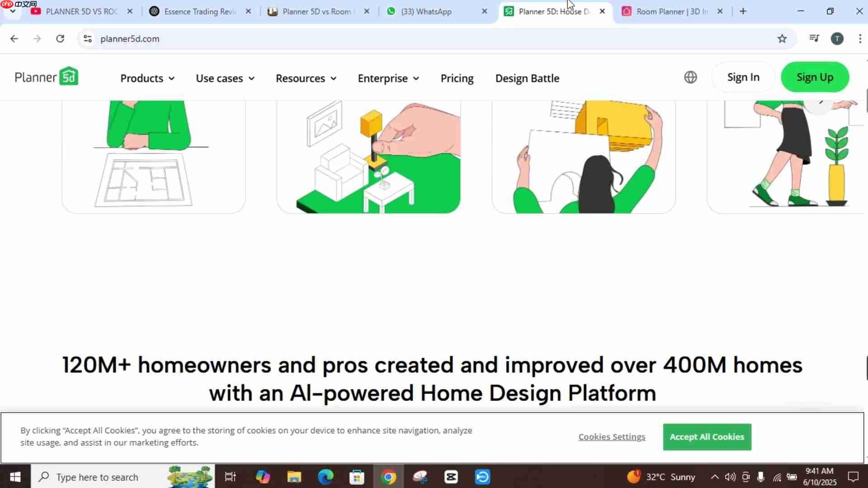Open Wi-Fi network settings in tray
The height and width of the screenshot is (488, 868).
click(777, 477)
